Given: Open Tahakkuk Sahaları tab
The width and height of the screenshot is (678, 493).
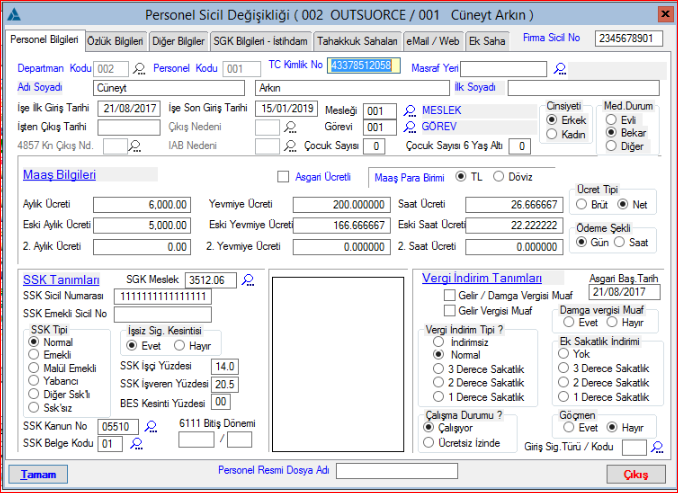Looking at the screenshot, I should click(357, 41).
